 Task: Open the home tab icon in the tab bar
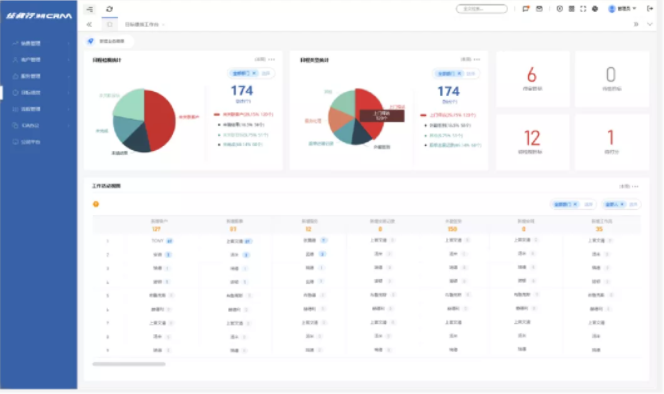(110, 25)
